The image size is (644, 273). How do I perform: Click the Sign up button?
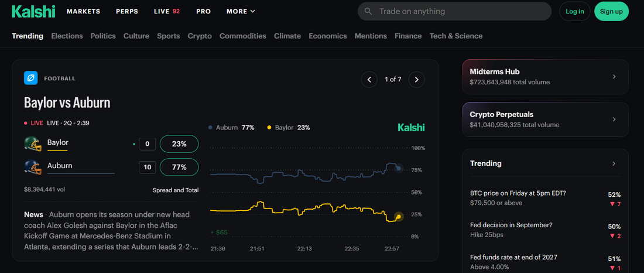[611, 12]
